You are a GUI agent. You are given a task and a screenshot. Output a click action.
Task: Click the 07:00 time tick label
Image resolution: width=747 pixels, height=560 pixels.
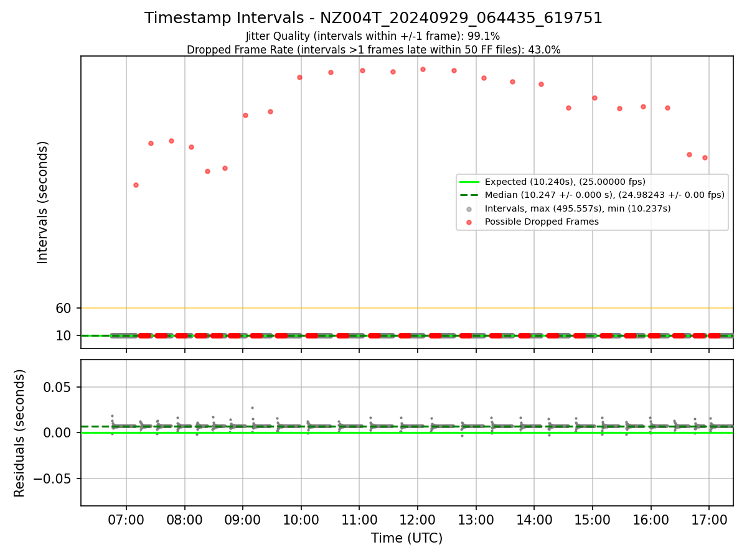126,520
